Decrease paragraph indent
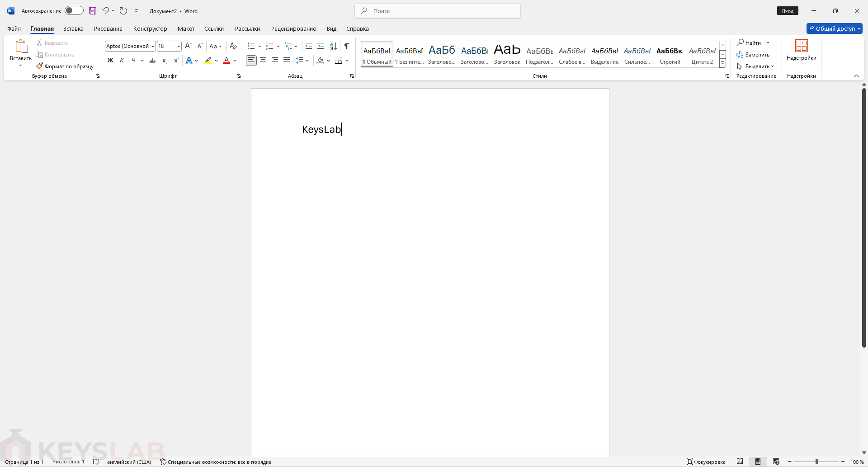 (x=309, y=46)
